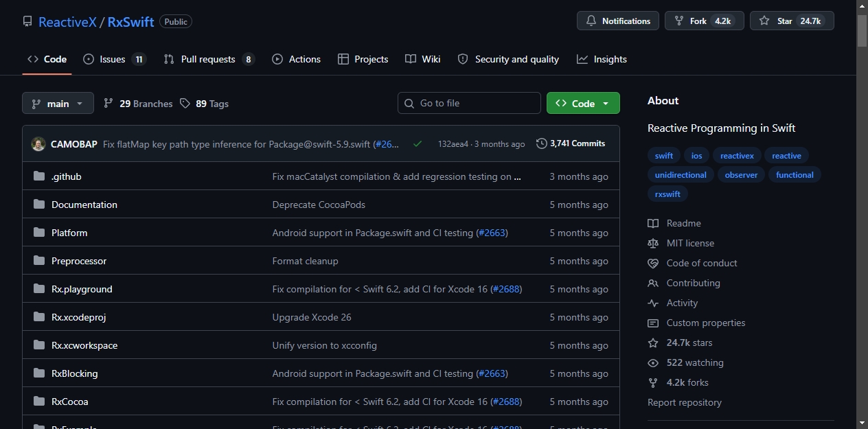Switch to the Wiki tab
Screen dimensions: 868x429
coord(423,59)
